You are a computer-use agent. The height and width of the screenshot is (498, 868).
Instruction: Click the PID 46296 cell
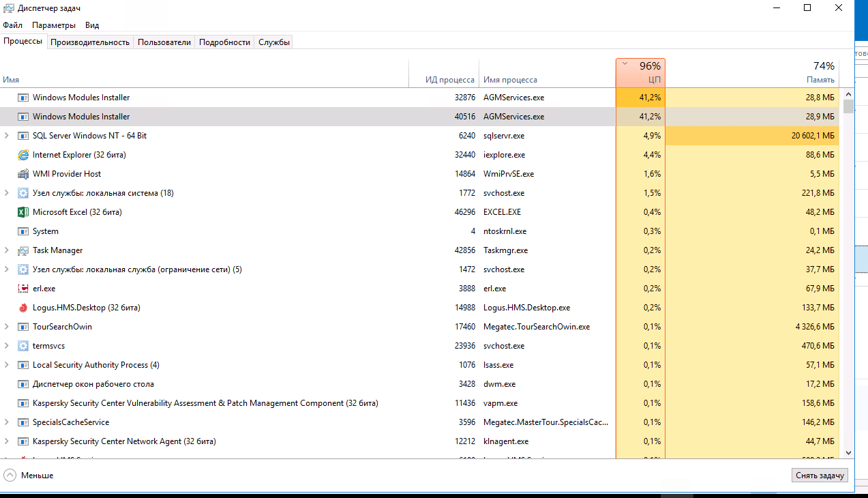(464, 212)
